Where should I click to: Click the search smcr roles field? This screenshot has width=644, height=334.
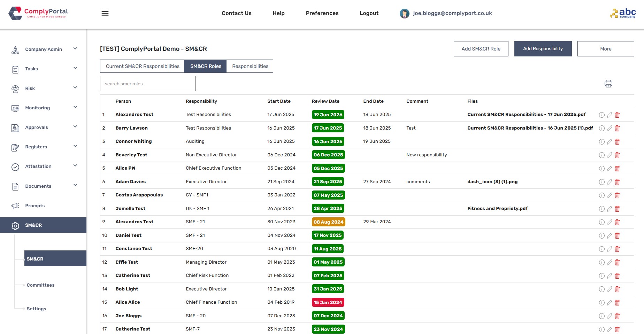tap(148, 84)
